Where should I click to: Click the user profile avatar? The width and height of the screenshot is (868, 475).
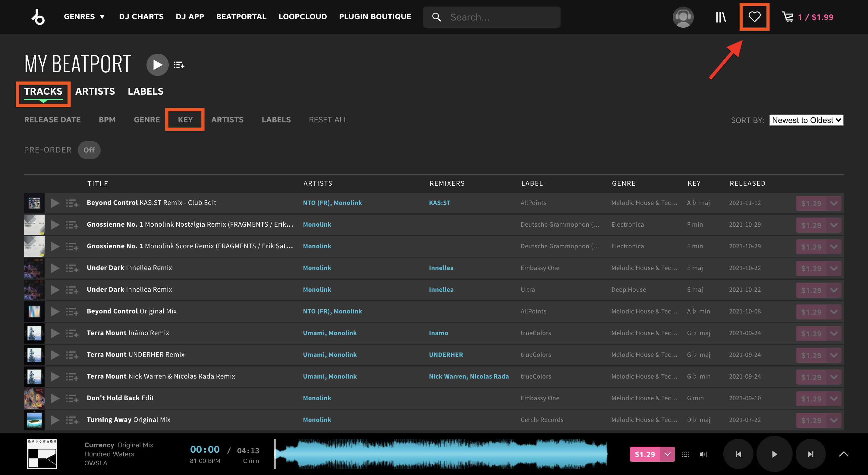click(x=683, y=17)
